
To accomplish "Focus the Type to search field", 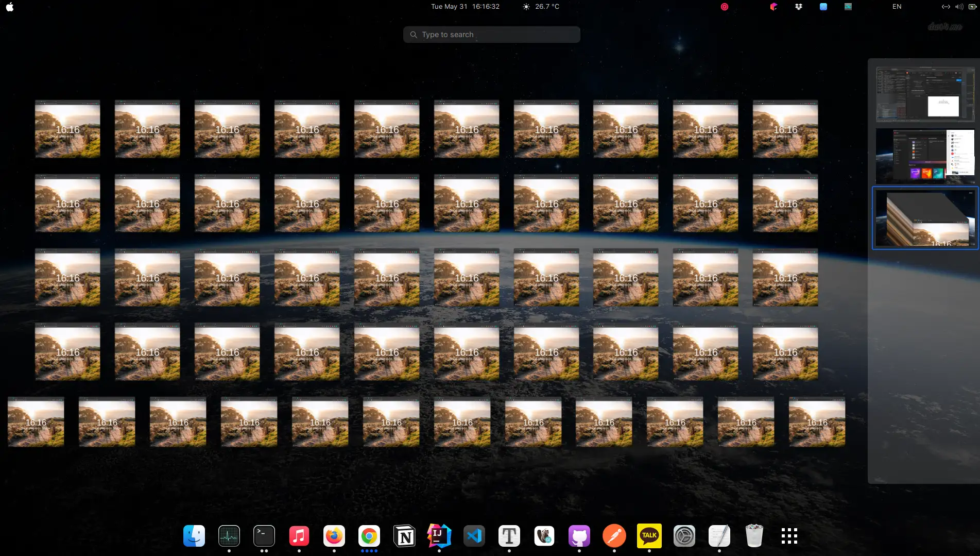I will 492,35.
